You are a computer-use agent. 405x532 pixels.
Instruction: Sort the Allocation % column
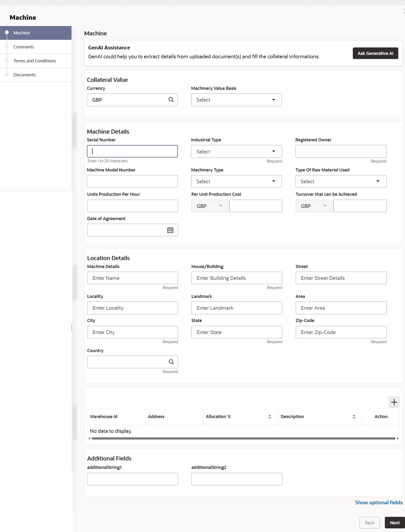tap(270, 417)
